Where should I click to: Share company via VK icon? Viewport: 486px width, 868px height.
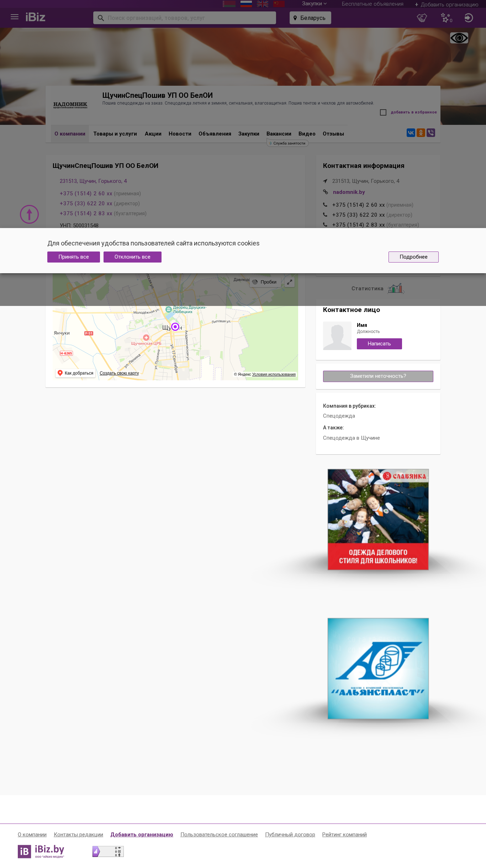pyautogui.click(x=411, y=133)
